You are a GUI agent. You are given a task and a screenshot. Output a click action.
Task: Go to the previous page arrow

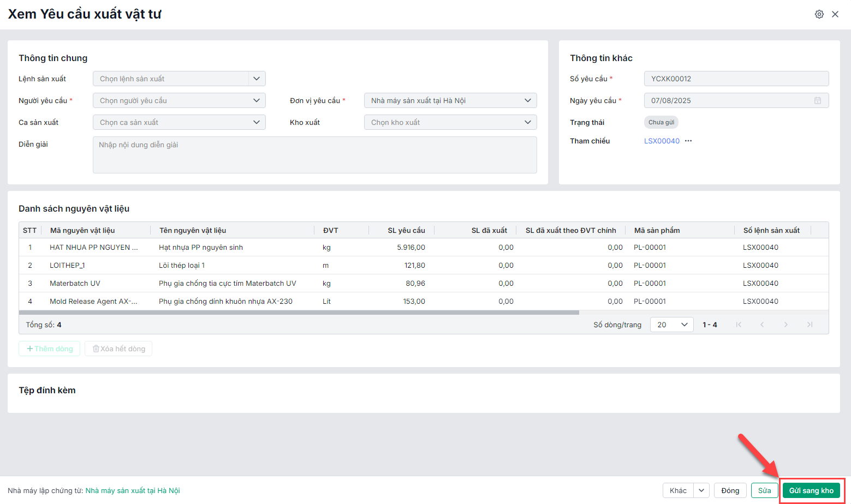(762, 325)
